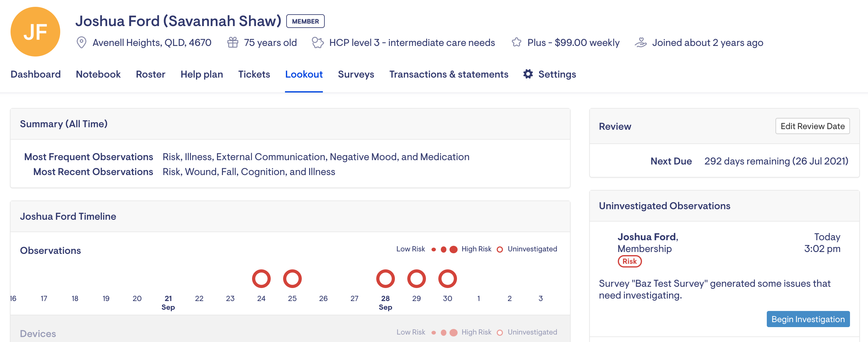Select the observation marker on 25

tap(292, 279)
